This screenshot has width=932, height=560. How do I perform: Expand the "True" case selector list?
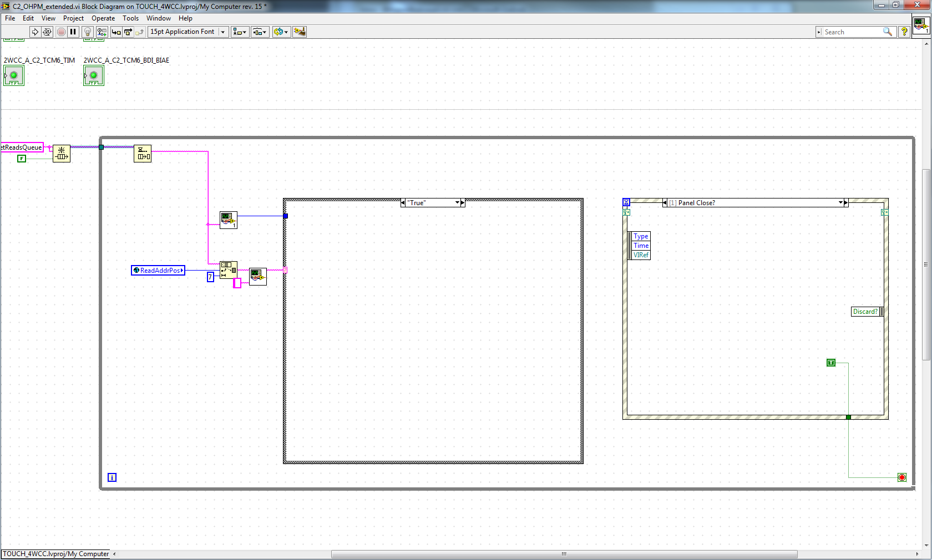point(458,203)
